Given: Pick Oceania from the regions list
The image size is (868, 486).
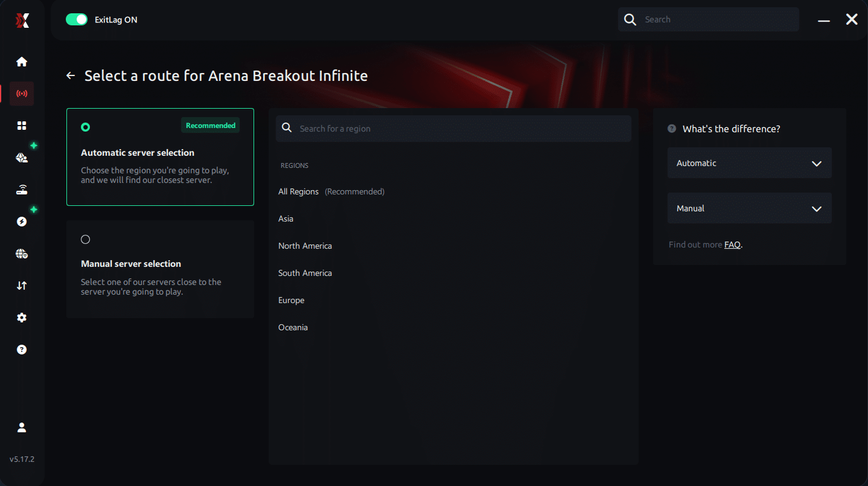Looking at the screenshot, I should (293, 327).
